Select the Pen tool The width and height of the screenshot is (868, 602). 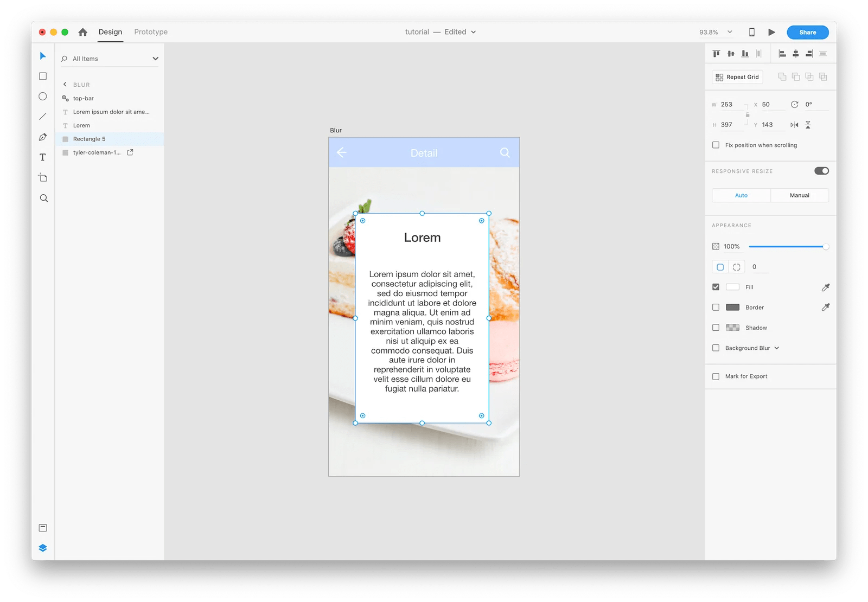click(43, 137)
